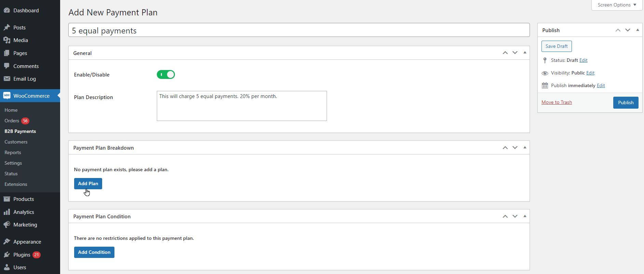Image resolution: width=644 pixels, height=274 pixels.
Task: Click the Publish button
Action: pos(626,102)
